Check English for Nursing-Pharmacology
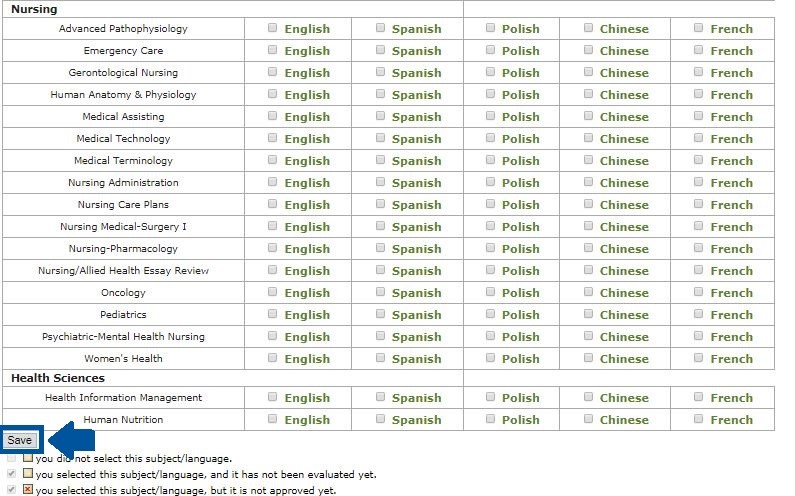The width and height of the screenshot is (795, 496). click(x=273, y=248)
